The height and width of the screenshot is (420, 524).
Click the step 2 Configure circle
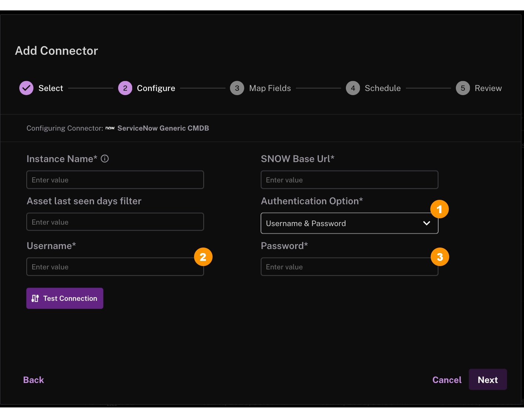(125, 88)
